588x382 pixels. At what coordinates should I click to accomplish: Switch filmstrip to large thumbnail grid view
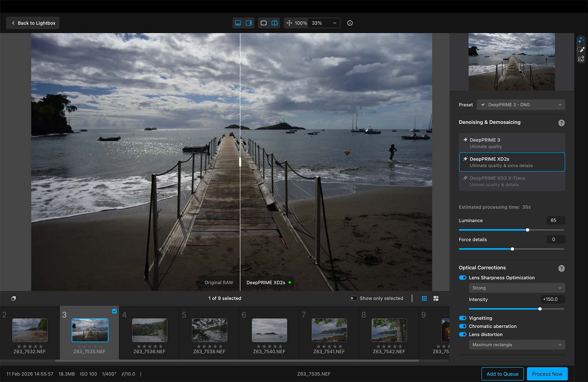tap(436, 298)
